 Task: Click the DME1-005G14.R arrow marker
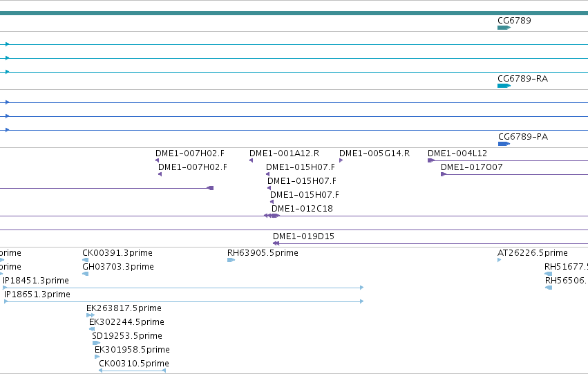(x=341, y=160)
